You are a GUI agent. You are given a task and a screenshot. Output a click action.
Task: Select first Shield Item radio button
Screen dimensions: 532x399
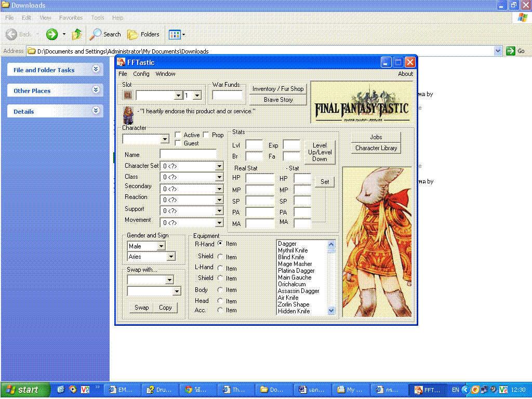220,257
